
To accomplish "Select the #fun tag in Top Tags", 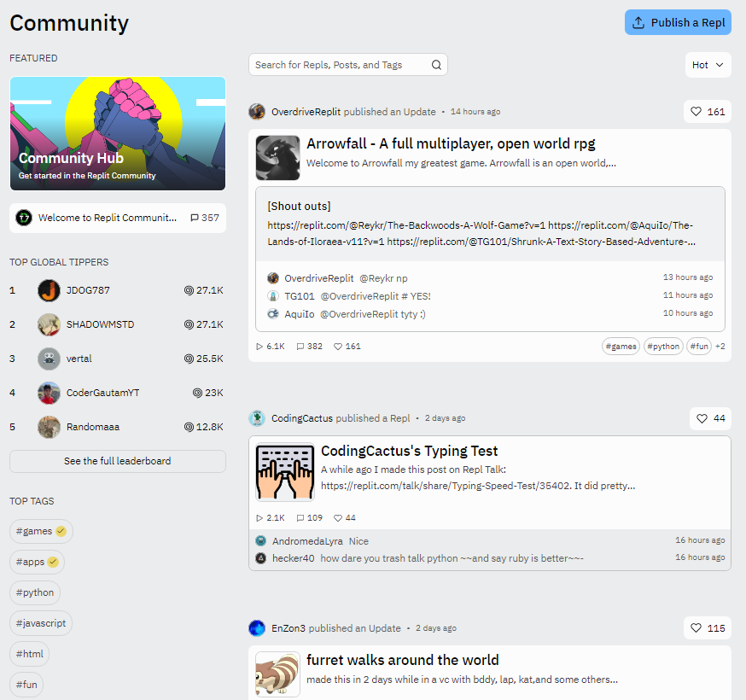I will coord(26,685).
